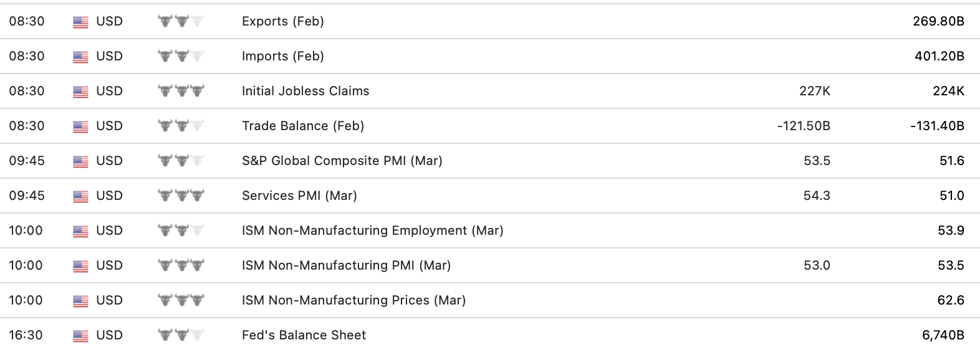This screenshot has height=345, width=980.
Task: Click the US flag on Fed's Balance Sheet row
Action: pos(80,336)
